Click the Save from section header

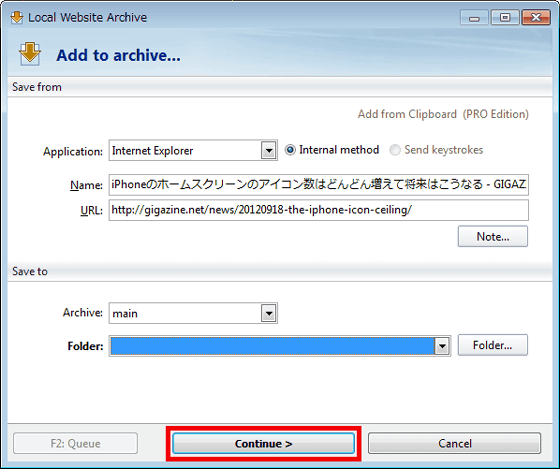click(x=280, y=87)
